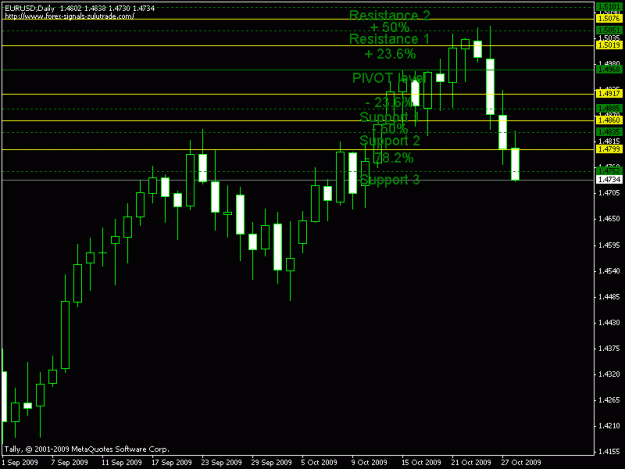This screenshot has height=469, width=625.
Task: Select the 'PIVOT level' chart label
Action: click(389, 78)
